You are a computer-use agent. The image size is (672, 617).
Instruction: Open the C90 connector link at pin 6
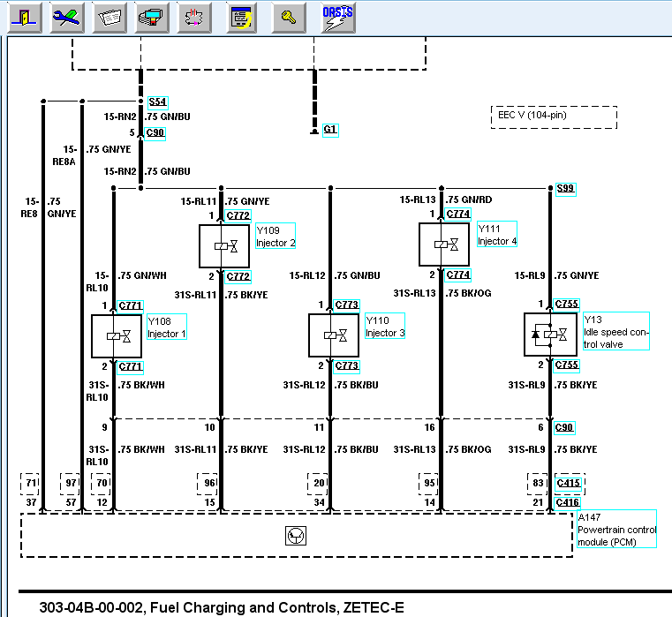pos(564,427)
